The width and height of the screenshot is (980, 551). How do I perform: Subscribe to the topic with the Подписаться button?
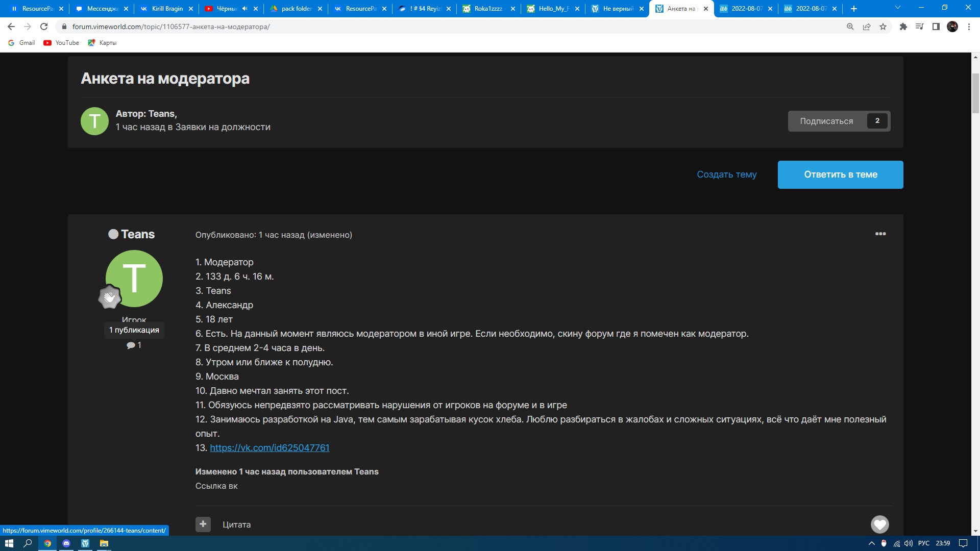point(826,121)
